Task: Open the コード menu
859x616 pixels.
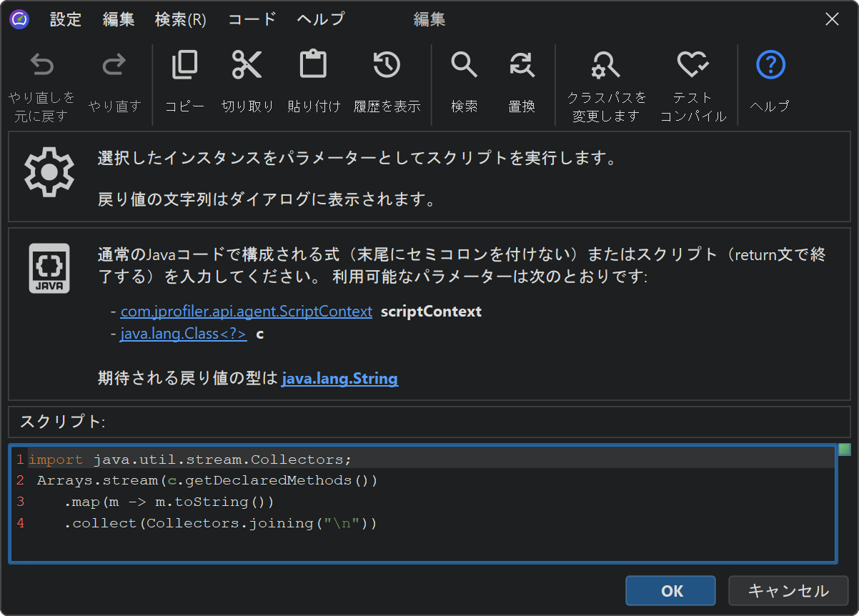Action: point(252,19)
